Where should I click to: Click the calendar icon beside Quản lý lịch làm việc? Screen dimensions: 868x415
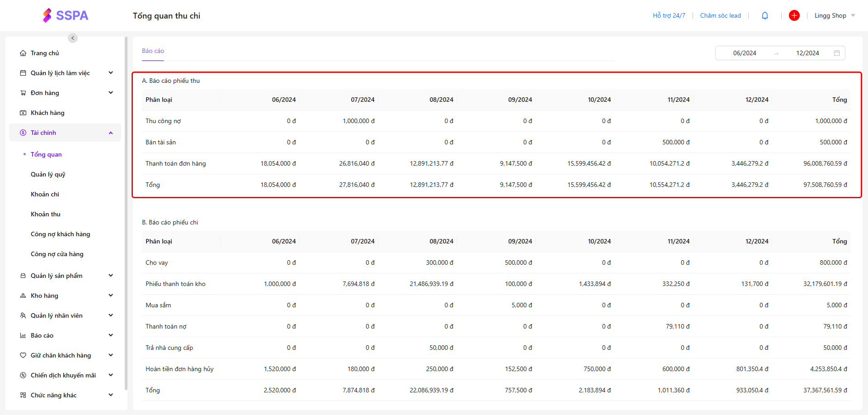[23, 73]
